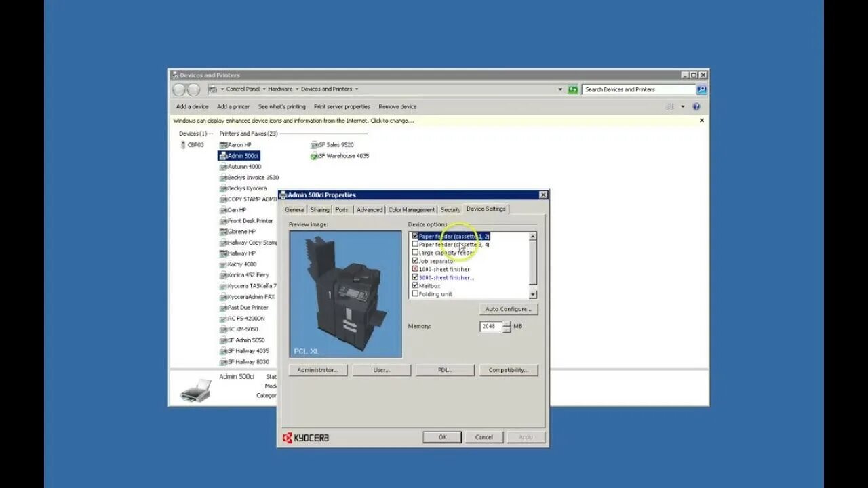Open the Security tab
This screenshot has width=868, height=488.
point(450,210)
